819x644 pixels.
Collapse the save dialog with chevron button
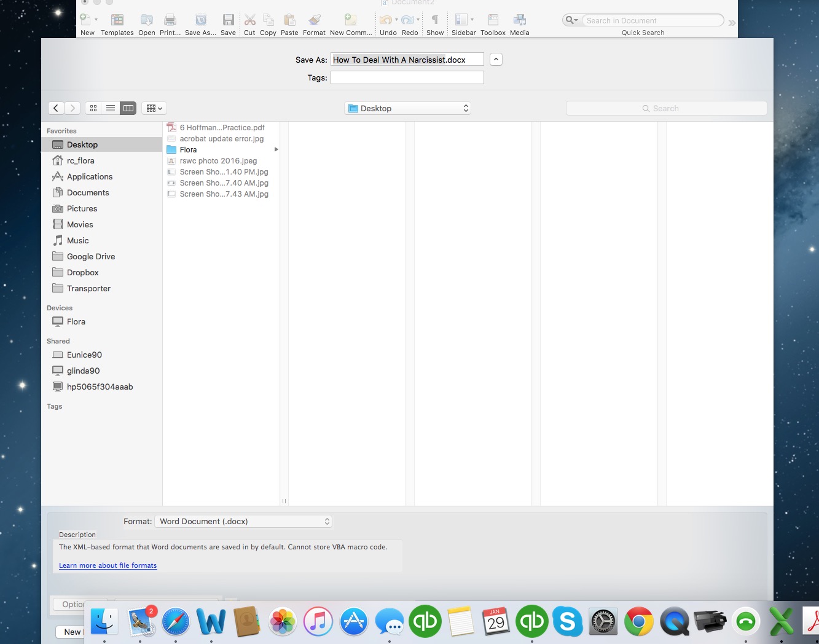pos(496,59)
